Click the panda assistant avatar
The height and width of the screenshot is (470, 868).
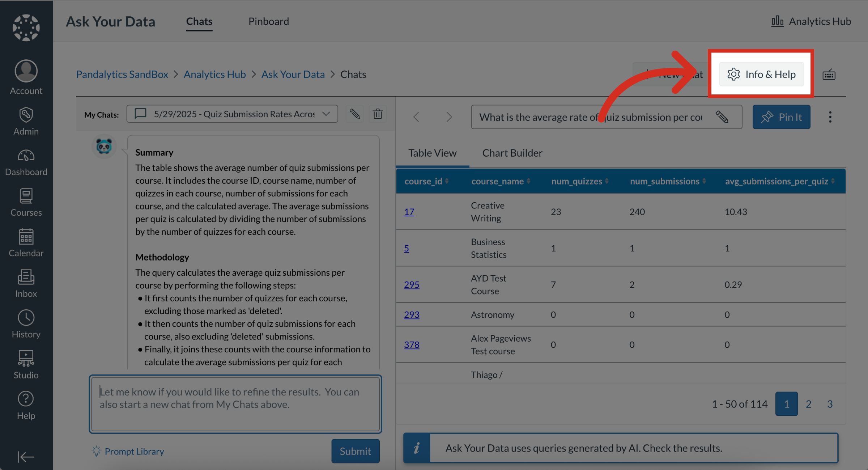pos(104,147)
